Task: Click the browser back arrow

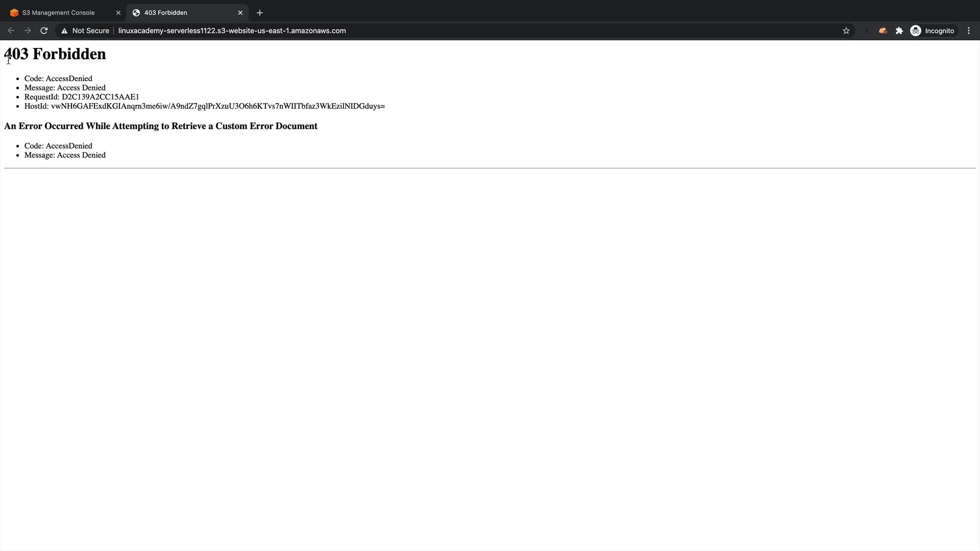Action: tap(11, 31)
